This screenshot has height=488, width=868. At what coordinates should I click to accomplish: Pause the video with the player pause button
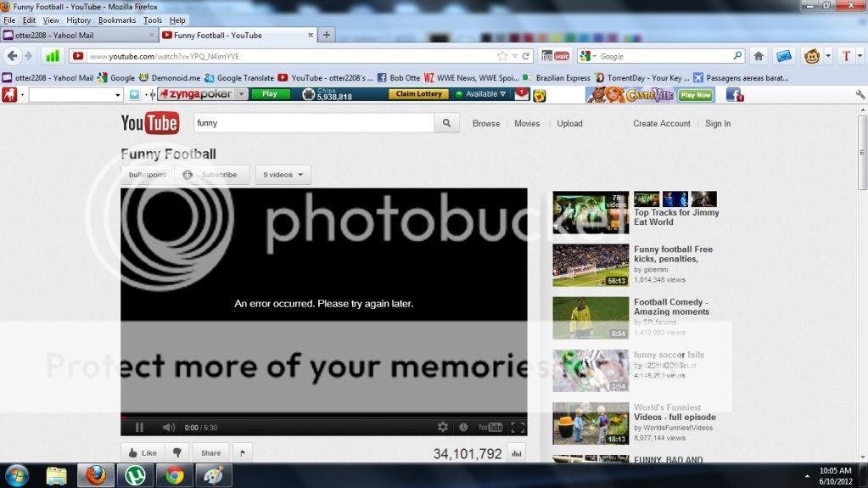[x=139, y=428]
